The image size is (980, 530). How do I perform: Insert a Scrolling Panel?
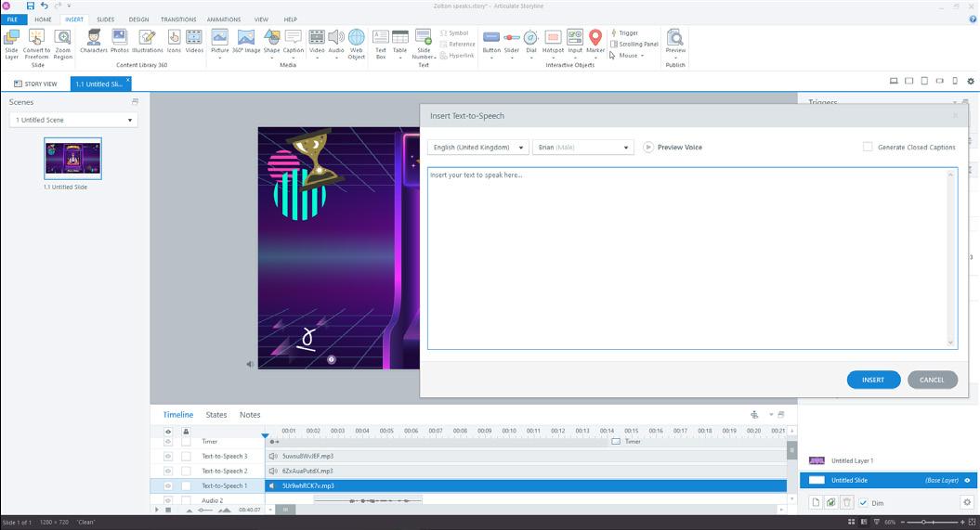(x=634, y=45)
